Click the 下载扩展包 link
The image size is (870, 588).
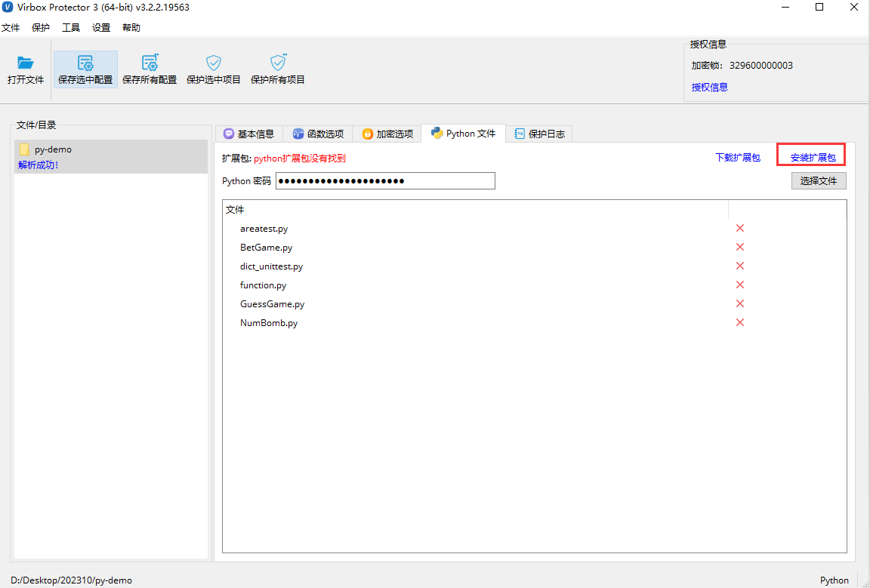coord(737,158)
